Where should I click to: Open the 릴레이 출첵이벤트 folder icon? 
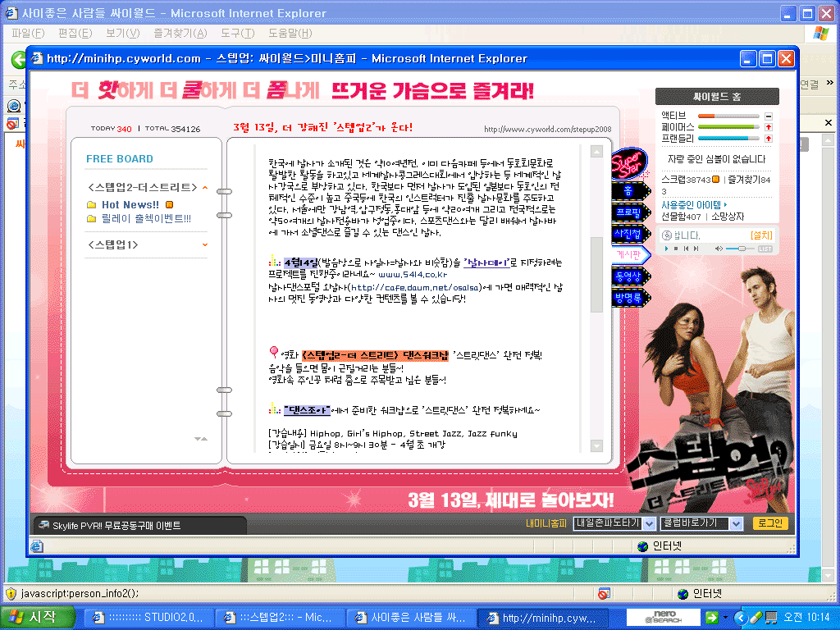(x=92, y=218)
